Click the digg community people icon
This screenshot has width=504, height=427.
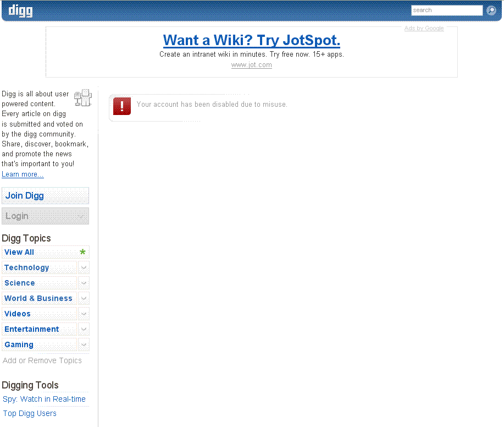[x=83, y=98]
